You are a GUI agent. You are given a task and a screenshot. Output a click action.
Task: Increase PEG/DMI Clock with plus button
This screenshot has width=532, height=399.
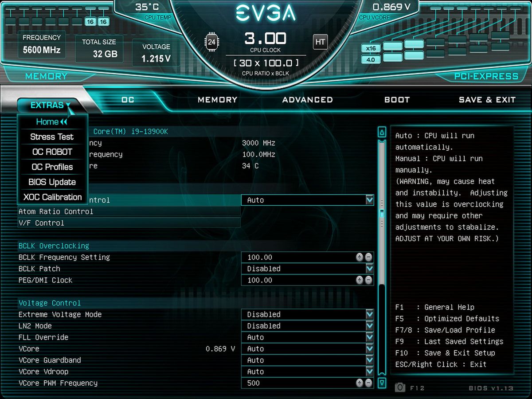(360, 280)
